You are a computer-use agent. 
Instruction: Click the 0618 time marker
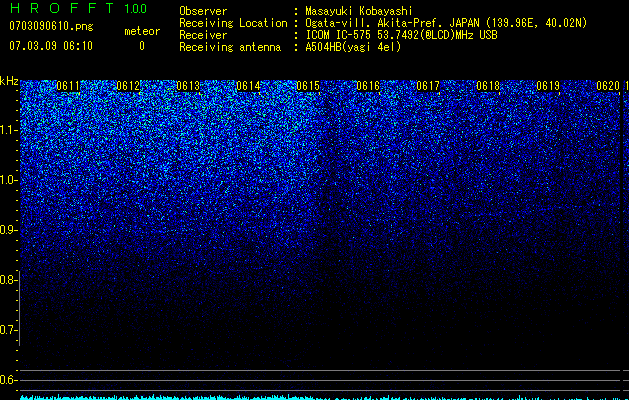pos(488,86)
